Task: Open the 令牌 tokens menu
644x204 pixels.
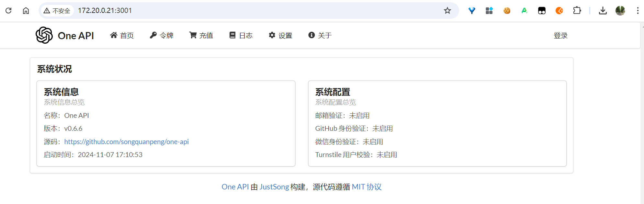Action: 162,35
